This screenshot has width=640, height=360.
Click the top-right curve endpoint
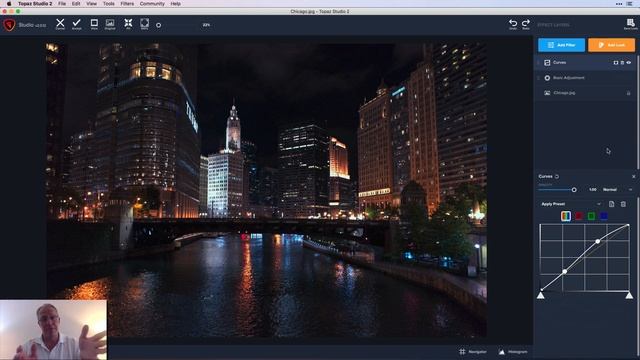628,225
